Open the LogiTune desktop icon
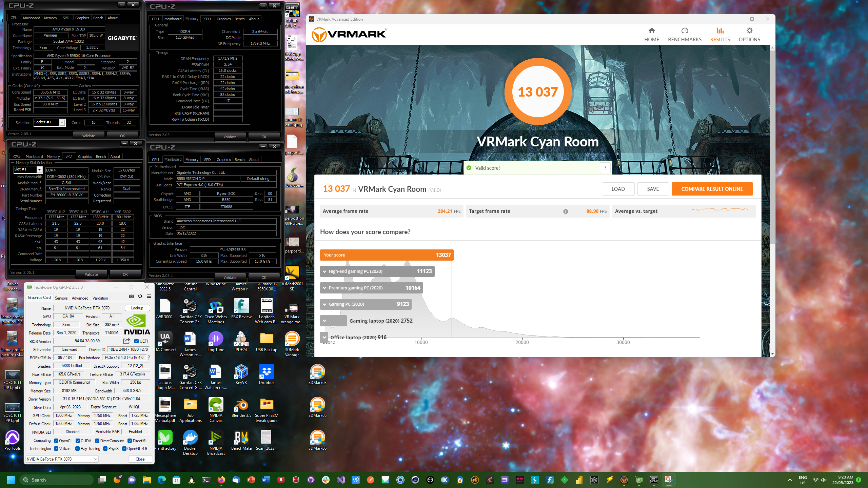Image resolution: width=868 pixels, height=488 pixels. click(216, 342)
